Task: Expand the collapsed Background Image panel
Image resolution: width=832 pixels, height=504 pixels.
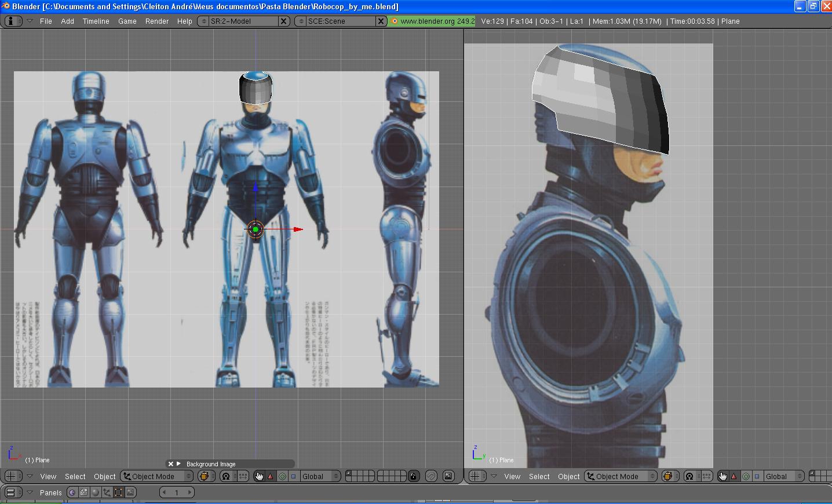Action: (180, 463)
